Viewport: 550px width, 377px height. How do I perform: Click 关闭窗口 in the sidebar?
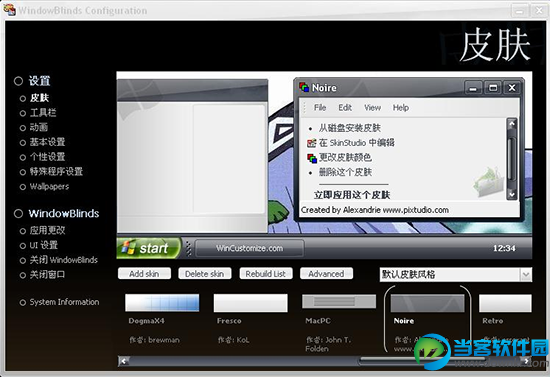[x=47, y=275]
